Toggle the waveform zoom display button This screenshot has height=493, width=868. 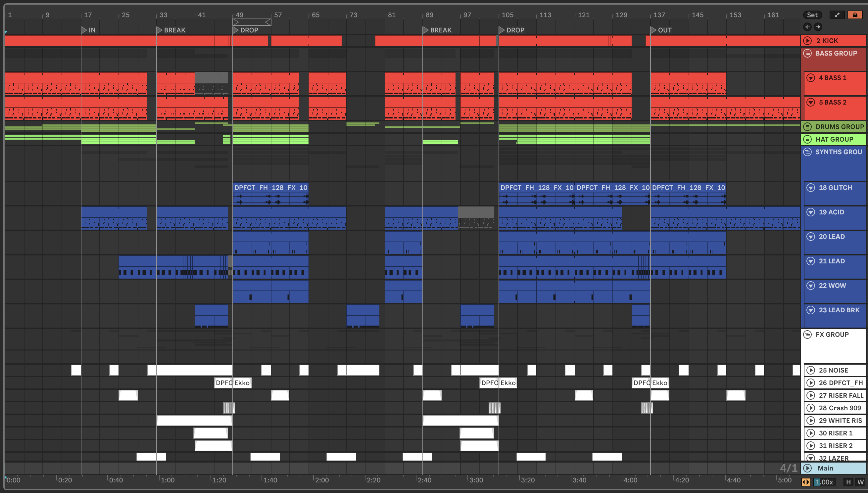(x=806, y=482)
